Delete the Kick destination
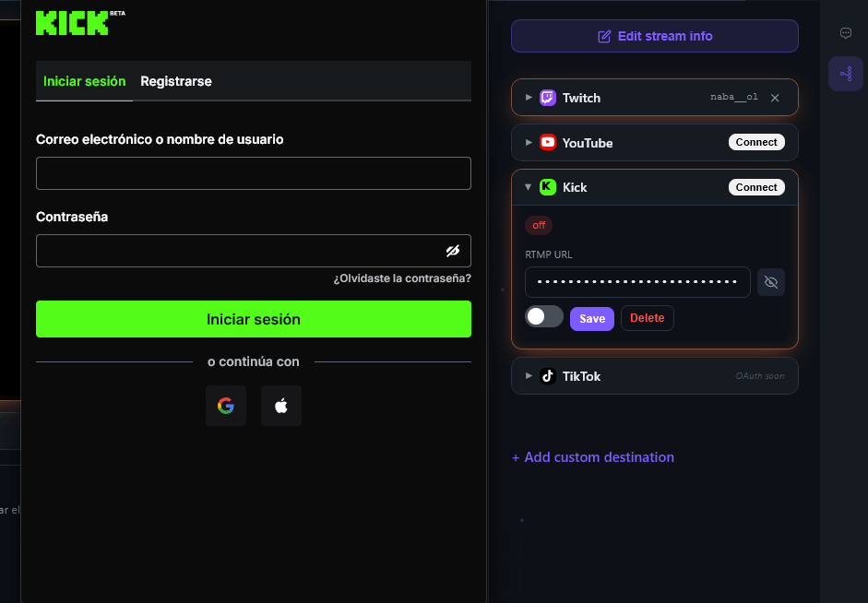Viewport: 868px width, 603px height. coord(648,318)
